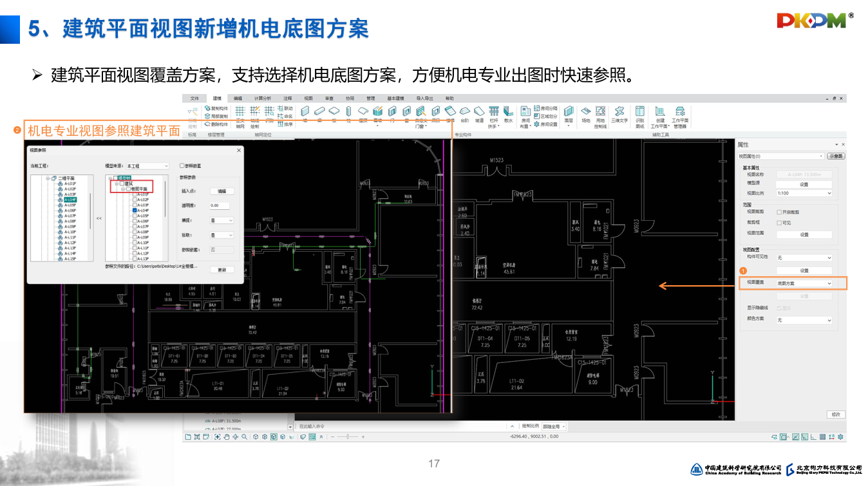Open the 房间布置 room layout tool
Screen dimensions: 868x486
tap(525, 117)
